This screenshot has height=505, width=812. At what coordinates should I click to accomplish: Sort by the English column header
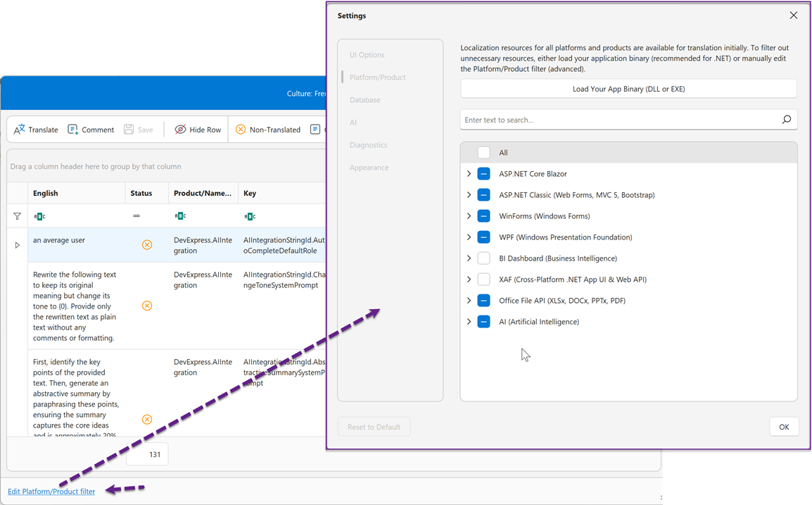pos(76,193)
